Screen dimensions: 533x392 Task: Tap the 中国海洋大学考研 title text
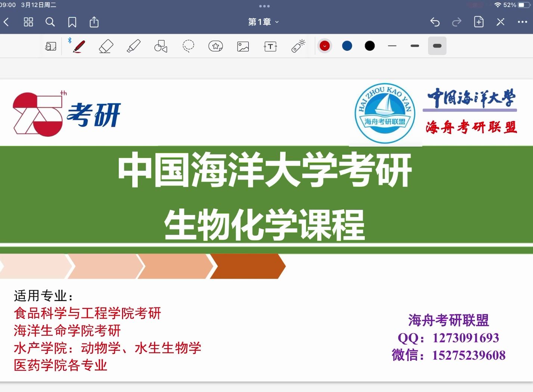point(265,170)
